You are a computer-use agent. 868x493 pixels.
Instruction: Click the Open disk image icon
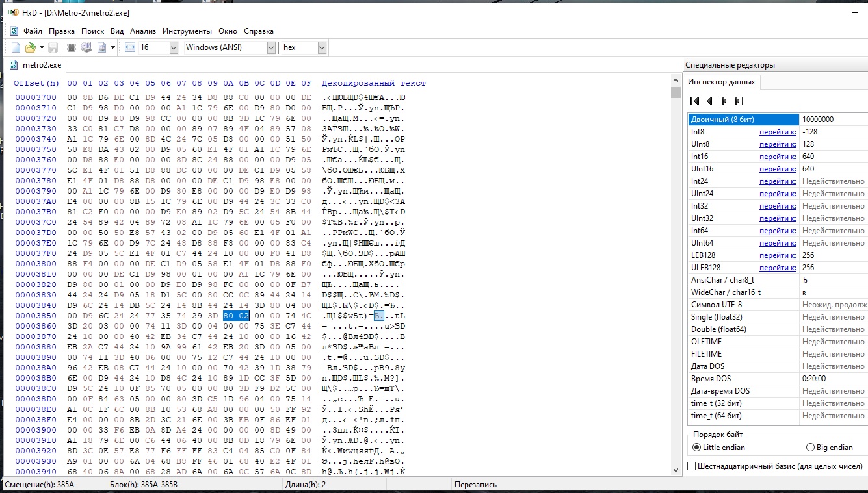[101, 47]
